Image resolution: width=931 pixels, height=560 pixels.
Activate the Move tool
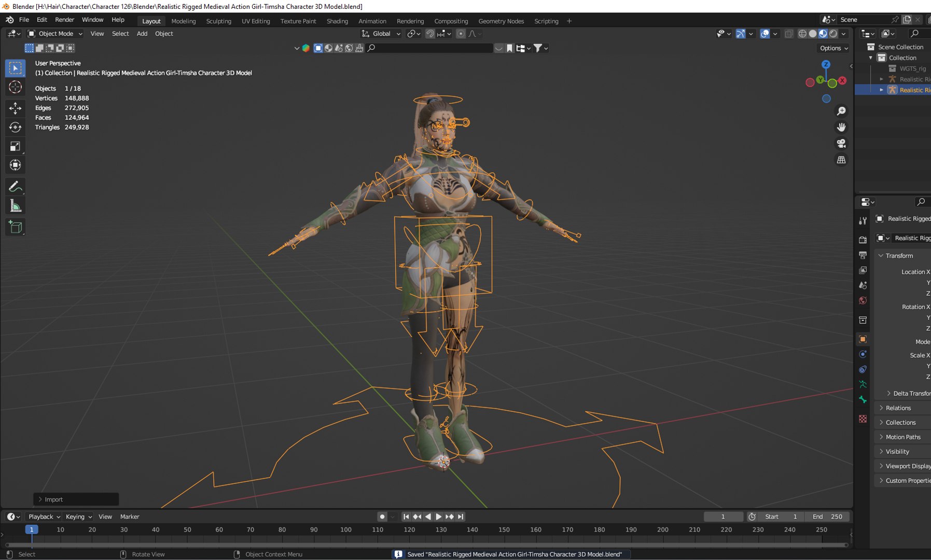tap(15, 108)
